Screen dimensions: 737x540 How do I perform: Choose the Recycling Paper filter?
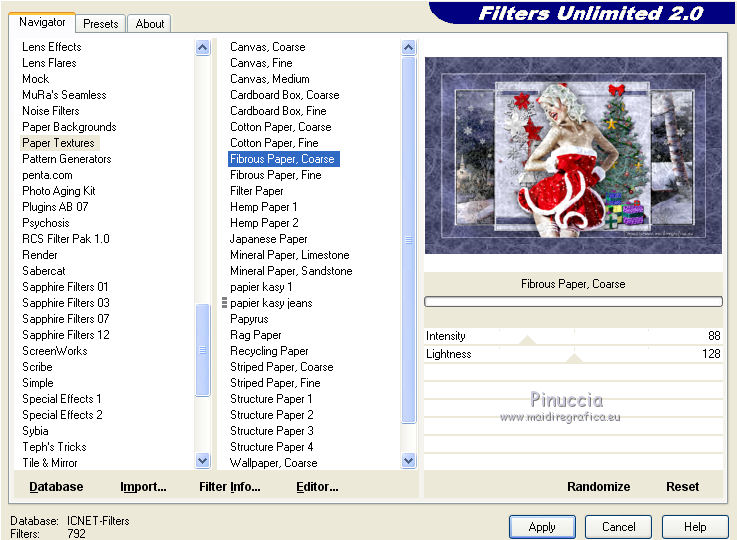[269, 351]
